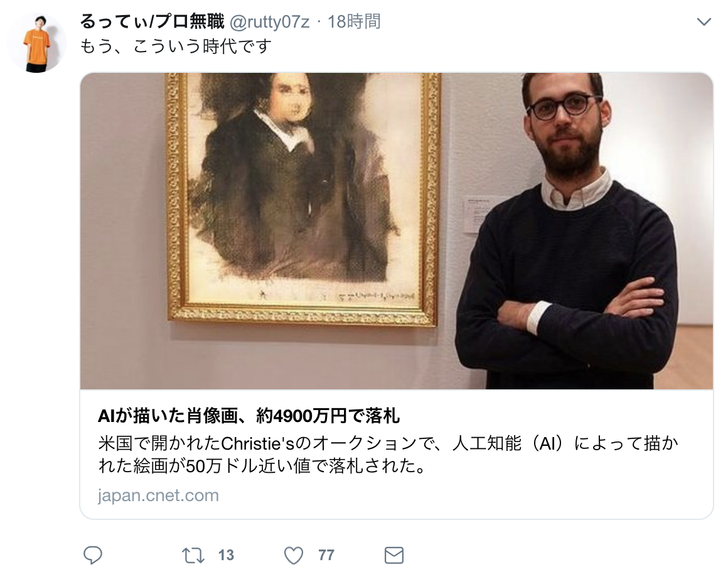The width and height of the screenshot is (728, 579).
Task: Follow the japan.cnet.com domain link
Action: pyautogui.click(x=158, y=495)
